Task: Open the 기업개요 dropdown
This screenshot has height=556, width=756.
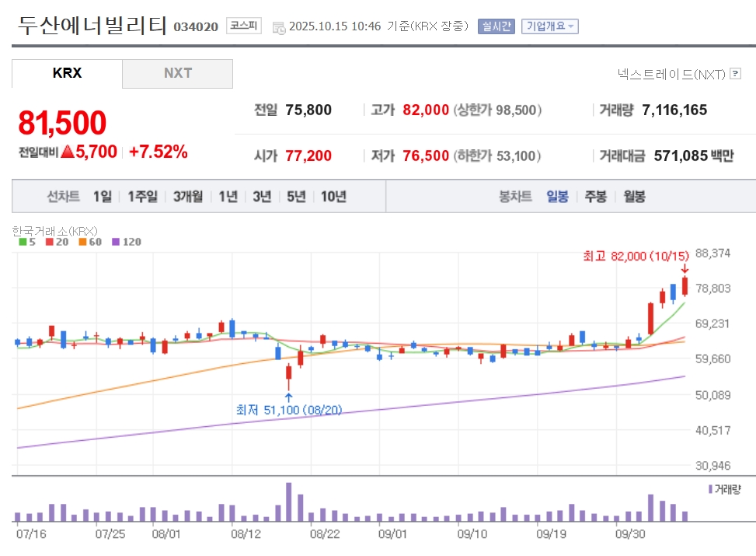Action: [x=549, y=26]
